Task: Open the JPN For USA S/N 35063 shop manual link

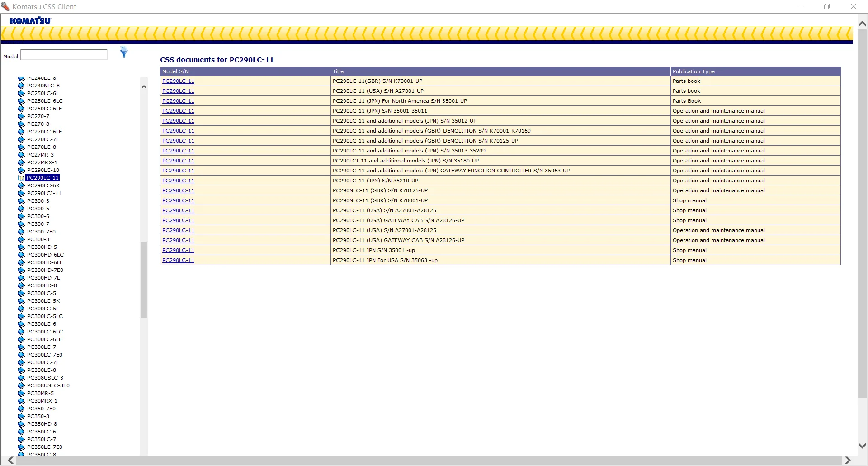Action: (x=178, y=260)
